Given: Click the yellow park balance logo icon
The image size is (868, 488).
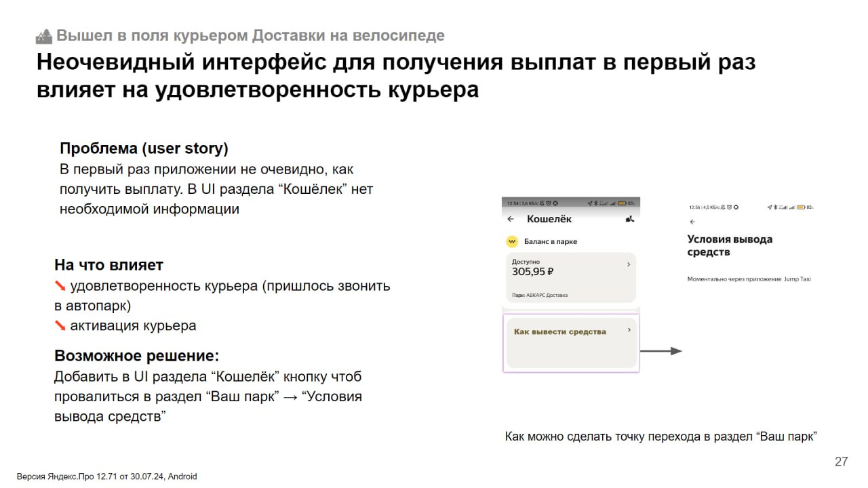Looking at the screenshot, I should 512,241.
